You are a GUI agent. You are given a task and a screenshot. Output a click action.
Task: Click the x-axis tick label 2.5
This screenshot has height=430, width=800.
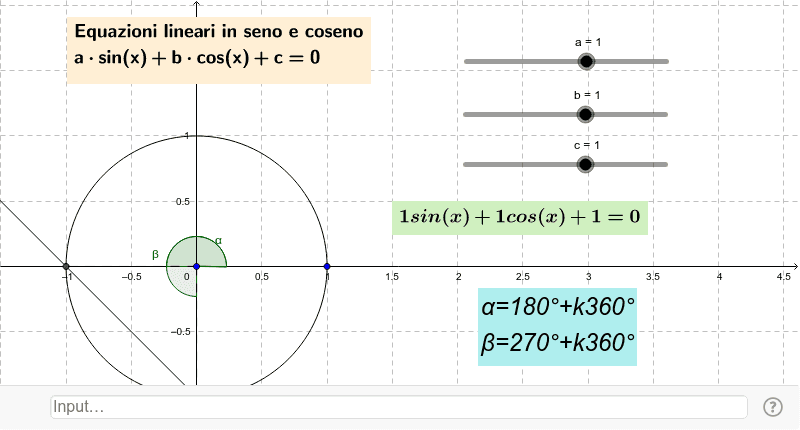[x=522, y=276]
